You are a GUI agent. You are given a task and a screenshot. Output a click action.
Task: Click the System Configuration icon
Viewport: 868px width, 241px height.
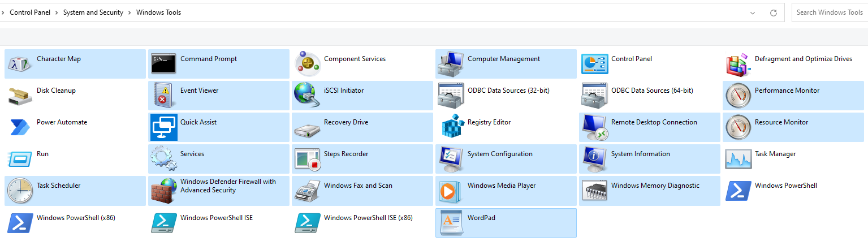coord(451,159)
